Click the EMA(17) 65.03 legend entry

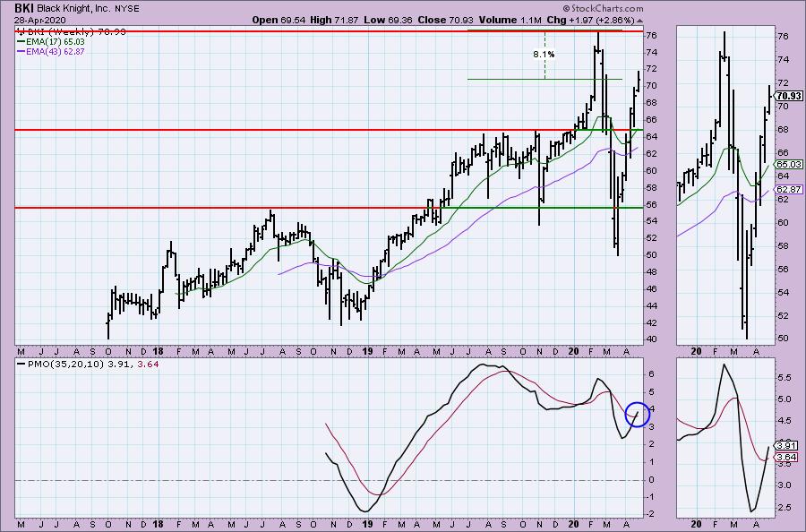tap(51, 41)
